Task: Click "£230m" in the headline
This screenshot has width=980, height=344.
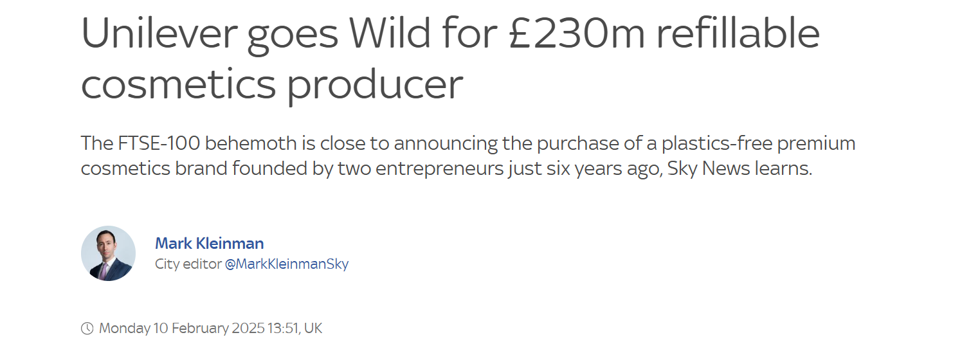Action: (576, 35)
